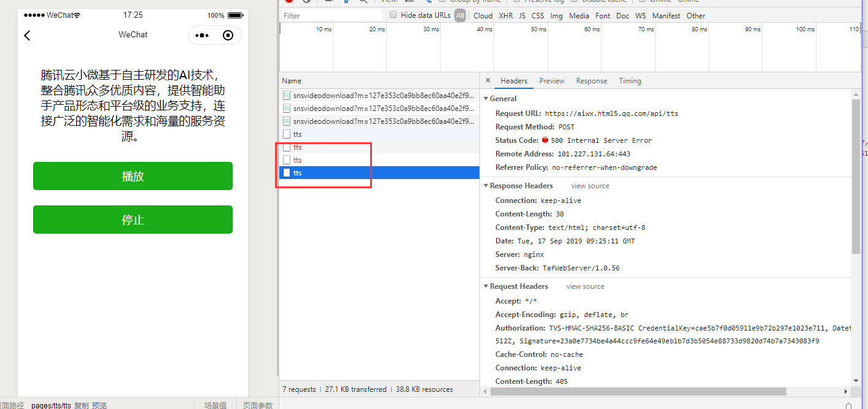868x409 pixels.
Task: Select the third snsvideodownload request row
Action: point(379,121)
